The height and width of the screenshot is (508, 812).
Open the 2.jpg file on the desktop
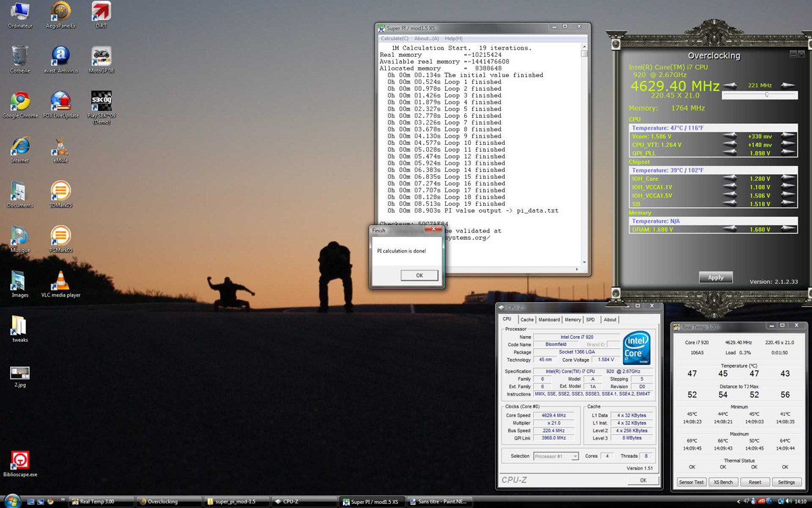tap(20, 375)
